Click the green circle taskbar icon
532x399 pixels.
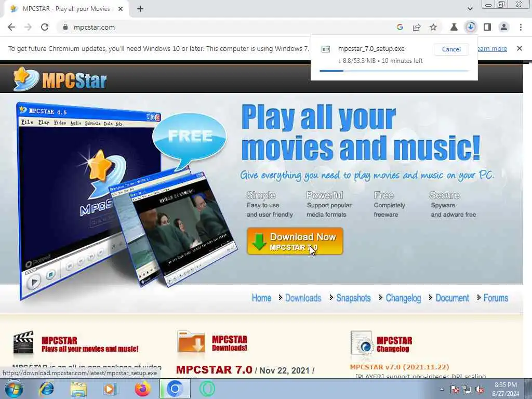point(207,389)
